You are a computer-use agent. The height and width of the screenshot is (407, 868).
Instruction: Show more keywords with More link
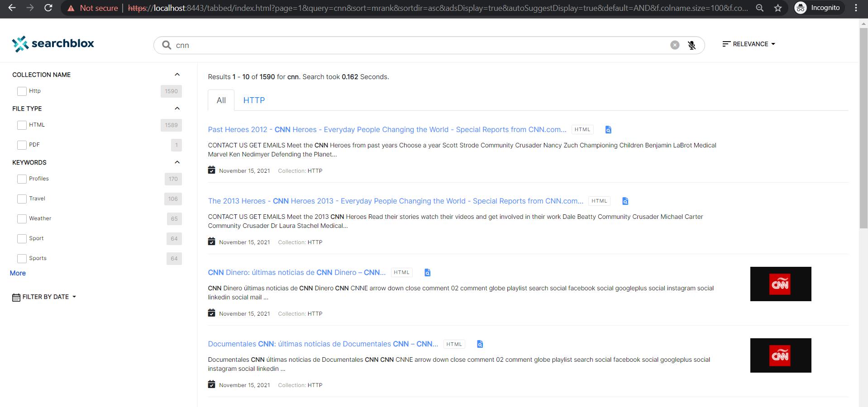click(x=18, y=273)
